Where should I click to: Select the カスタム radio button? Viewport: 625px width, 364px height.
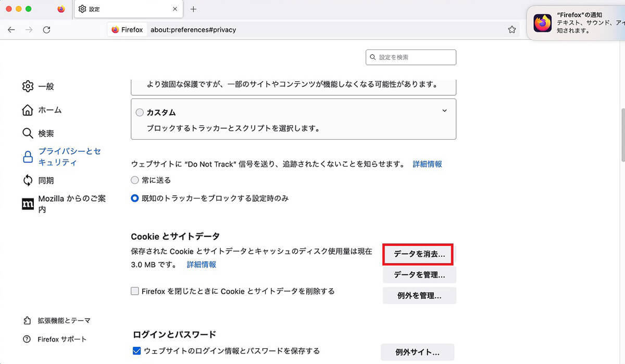140,112
